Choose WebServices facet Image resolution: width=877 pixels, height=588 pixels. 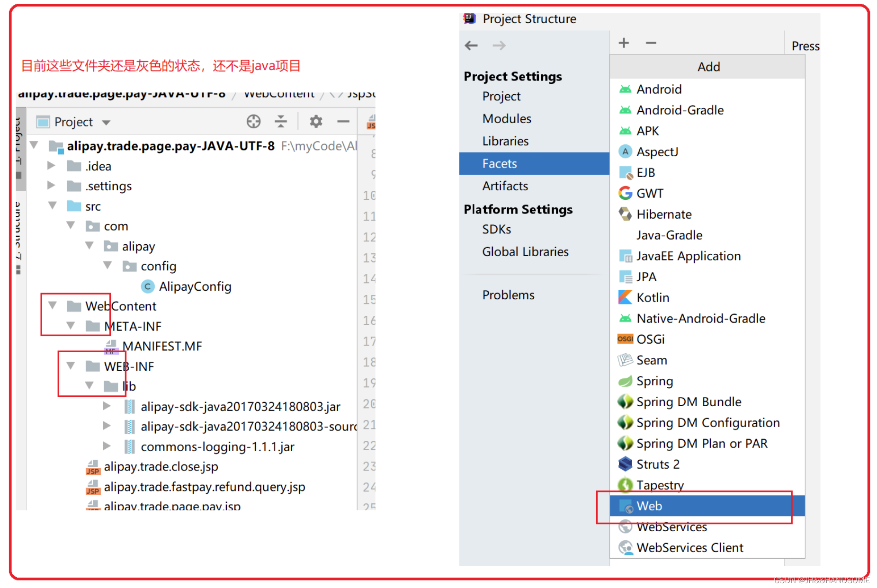pyautogui.click(x=707, y=526)
